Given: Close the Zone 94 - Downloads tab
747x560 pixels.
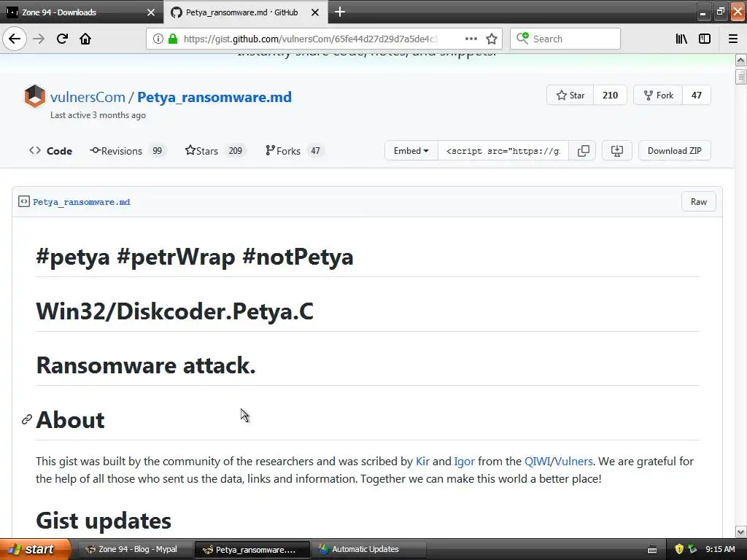Looking at the screenshot, I should tap(151, 12).
